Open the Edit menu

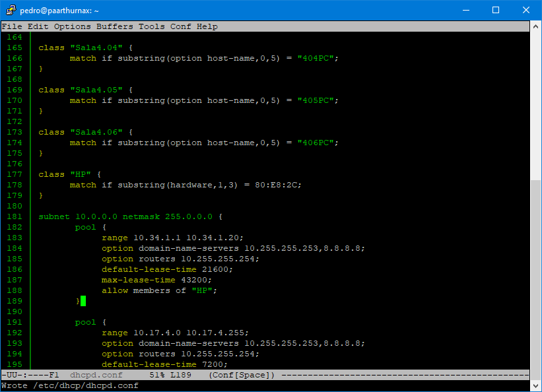pyautogui.click(x=37, y=26)
